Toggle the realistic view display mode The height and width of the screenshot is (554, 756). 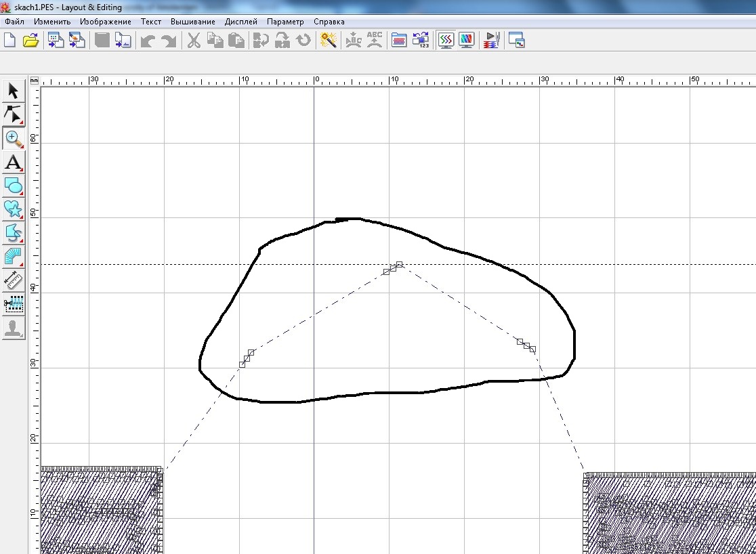[466, 41]
